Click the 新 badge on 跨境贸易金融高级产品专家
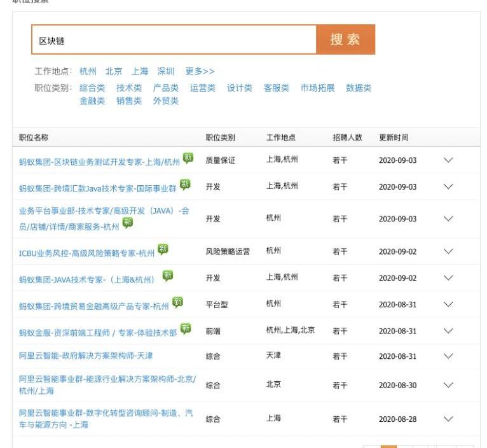Image resolution: width=487 pixels, height=448 pixels. 177,302
